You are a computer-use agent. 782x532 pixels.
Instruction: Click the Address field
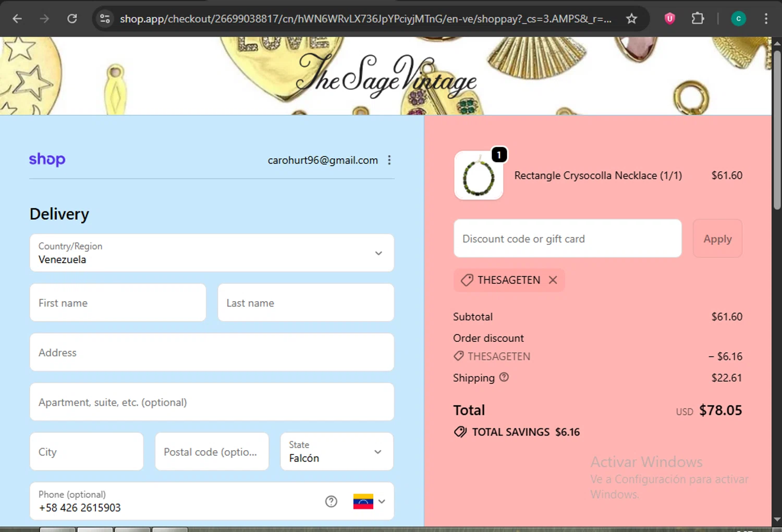click(212, 352)
